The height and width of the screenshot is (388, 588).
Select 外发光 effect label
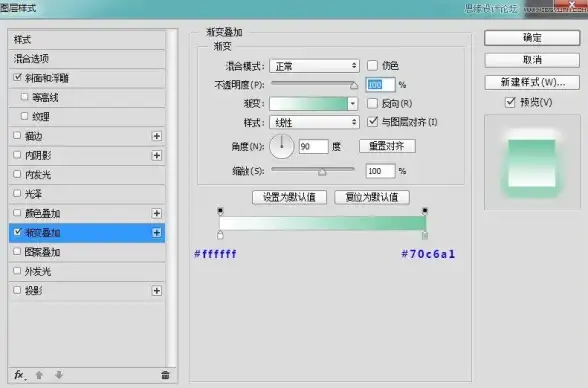(38, 271)
